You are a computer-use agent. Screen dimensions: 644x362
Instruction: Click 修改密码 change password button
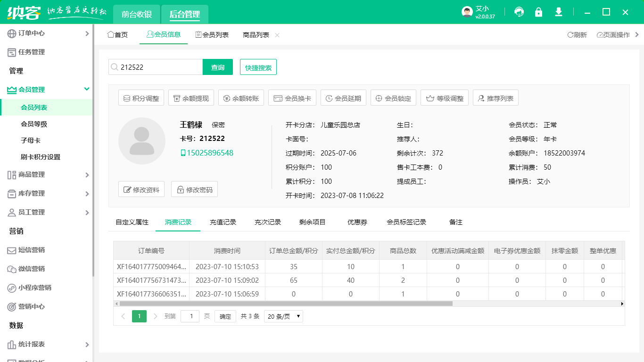[x=194, y=189]
